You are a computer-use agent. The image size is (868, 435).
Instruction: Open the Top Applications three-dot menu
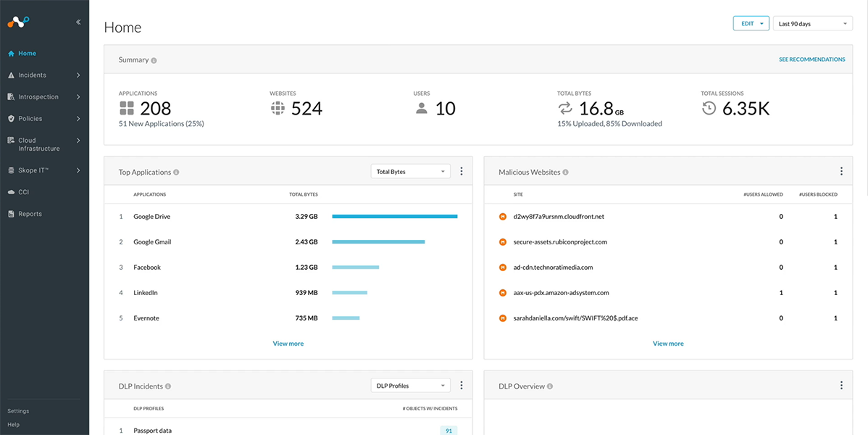point(462,172)
